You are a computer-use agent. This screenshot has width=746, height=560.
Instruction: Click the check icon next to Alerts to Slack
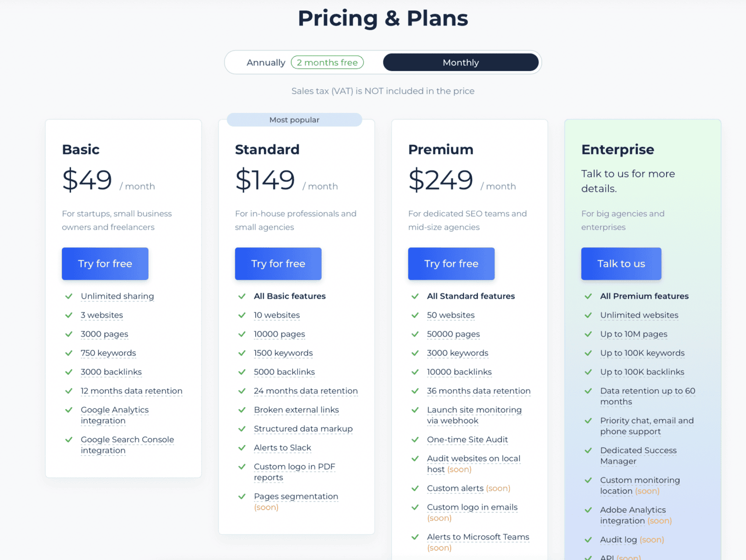pyautogui.click(x=242, y=448)
